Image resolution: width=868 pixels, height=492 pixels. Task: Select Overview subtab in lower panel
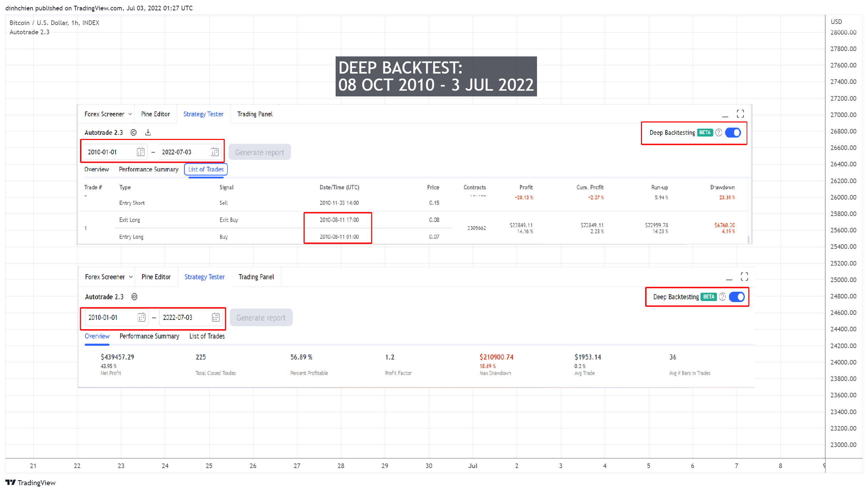97,336
